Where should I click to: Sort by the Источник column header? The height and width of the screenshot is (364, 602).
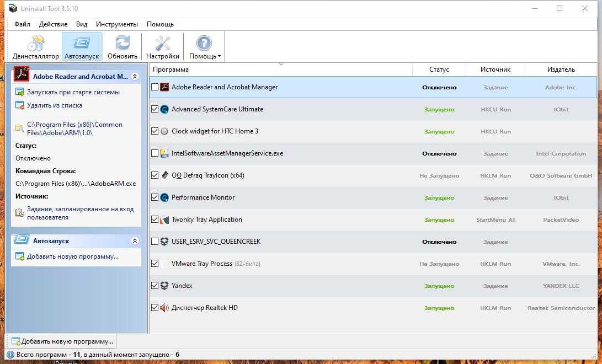(x=496, y=69)
